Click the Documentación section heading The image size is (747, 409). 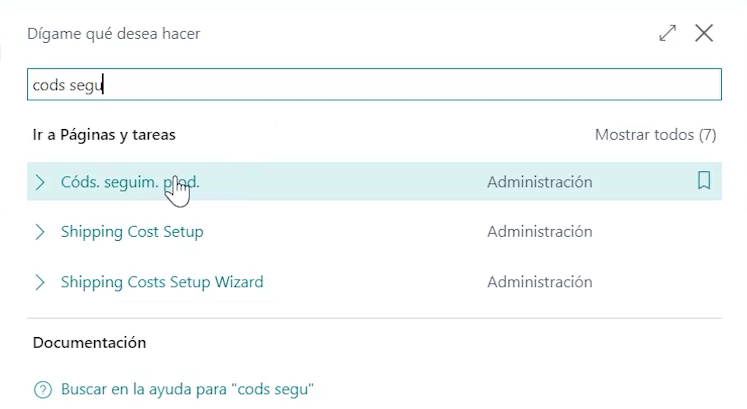pos(89,342)
